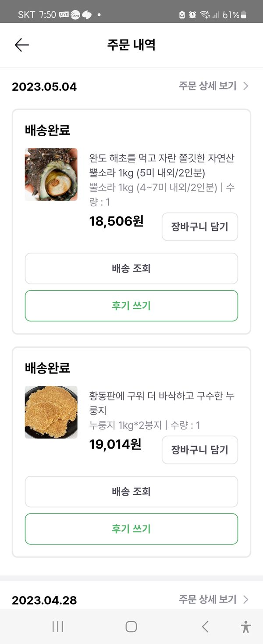Add 뿔소라 1kg to cart
This screenshot has width=263, height=644.
(x=199, y=227)
